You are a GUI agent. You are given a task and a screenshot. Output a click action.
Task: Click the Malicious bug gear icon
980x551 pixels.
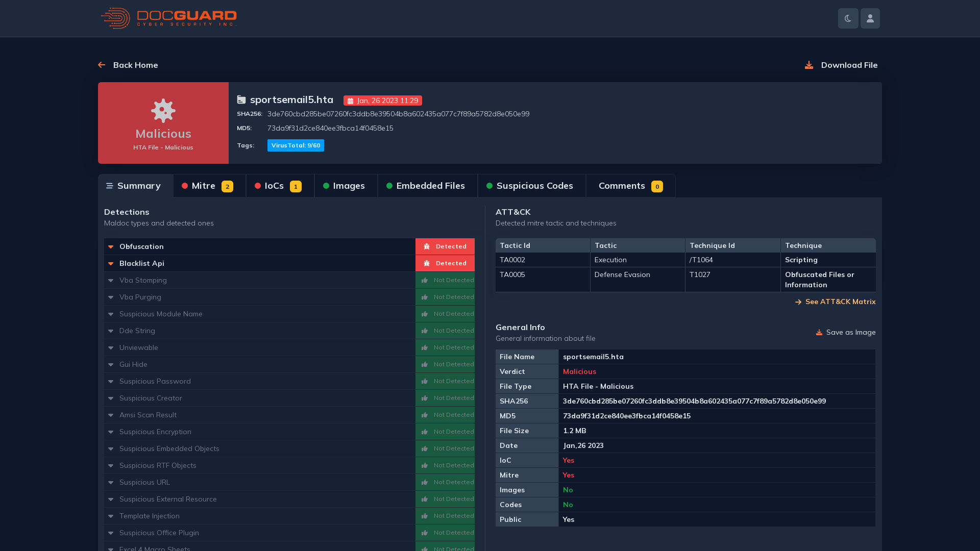[x=163, y=111]
